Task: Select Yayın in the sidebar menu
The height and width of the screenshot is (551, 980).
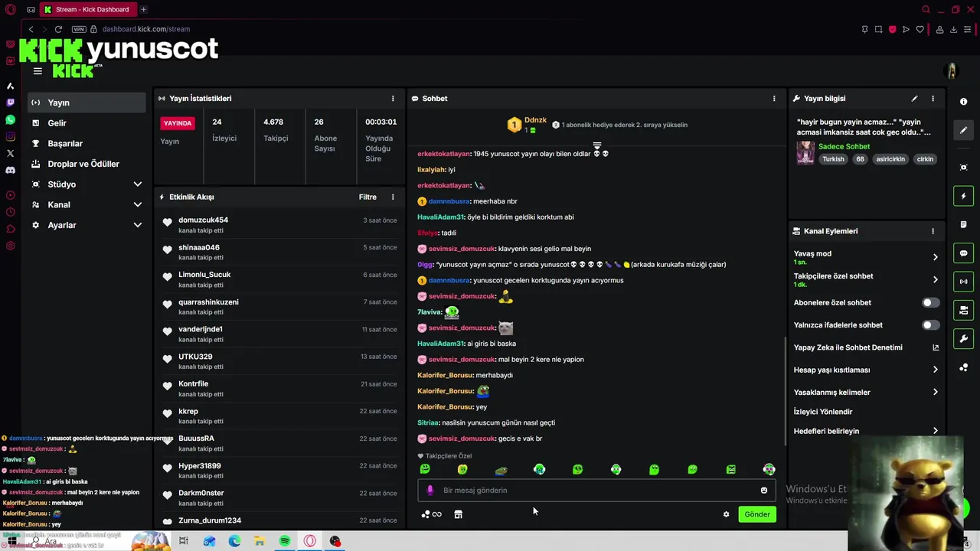Action: pyautogui.click(x=87, y=103)
